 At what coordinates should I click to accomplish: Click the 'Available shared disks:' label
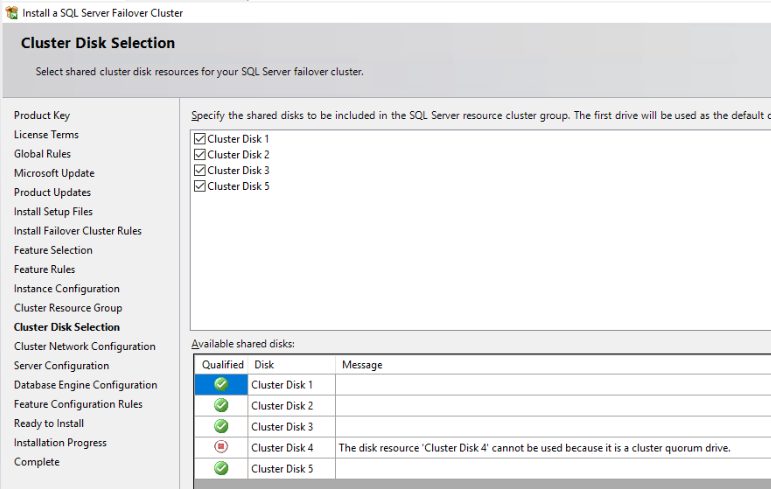(243, 343)
